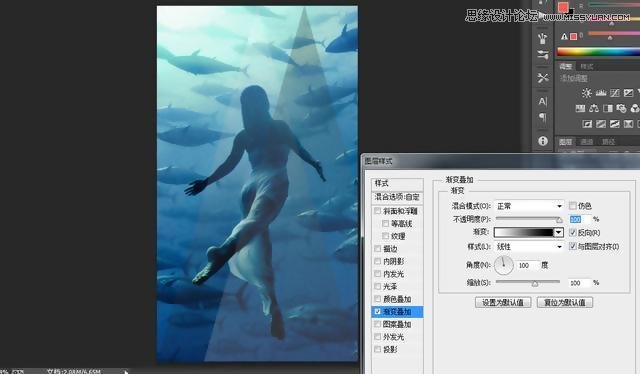
Task: Click foreground red color swatch
Action: tap(563, 7)
